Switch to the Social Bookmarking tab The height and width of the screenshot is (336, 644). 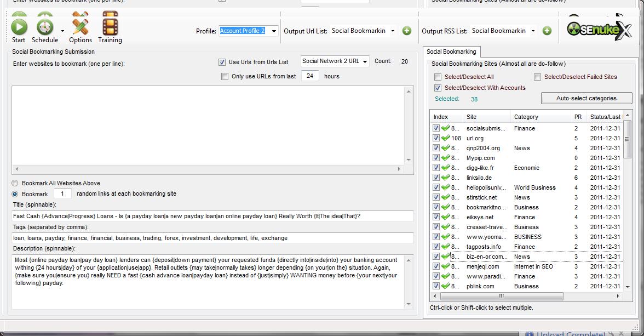click(451, 52)
